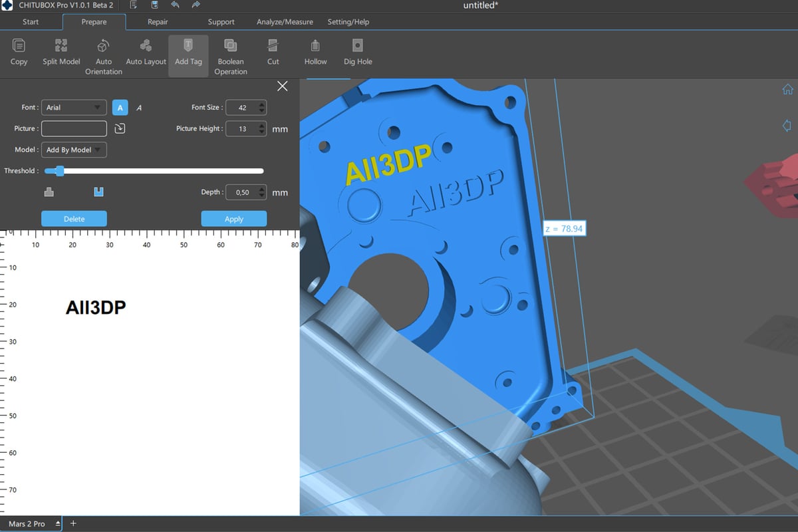Click the CHITUBOX logo in title bar

click(x=8, y=5)
